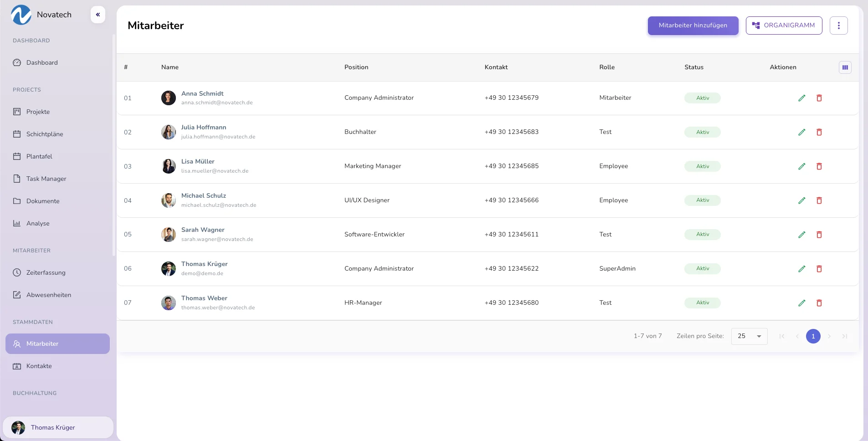Viewport: 868px width, 441px height.
Task: Navigate to Schichtpläne menu item
Action: pos(45,134)
